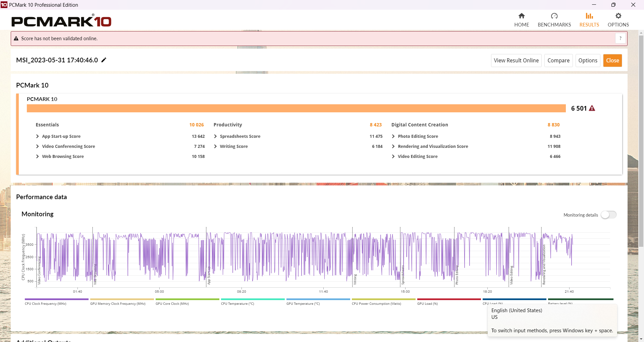644x342 pixels.
Task: Click the Video Editing marker on chart
Action: point(511,275)
